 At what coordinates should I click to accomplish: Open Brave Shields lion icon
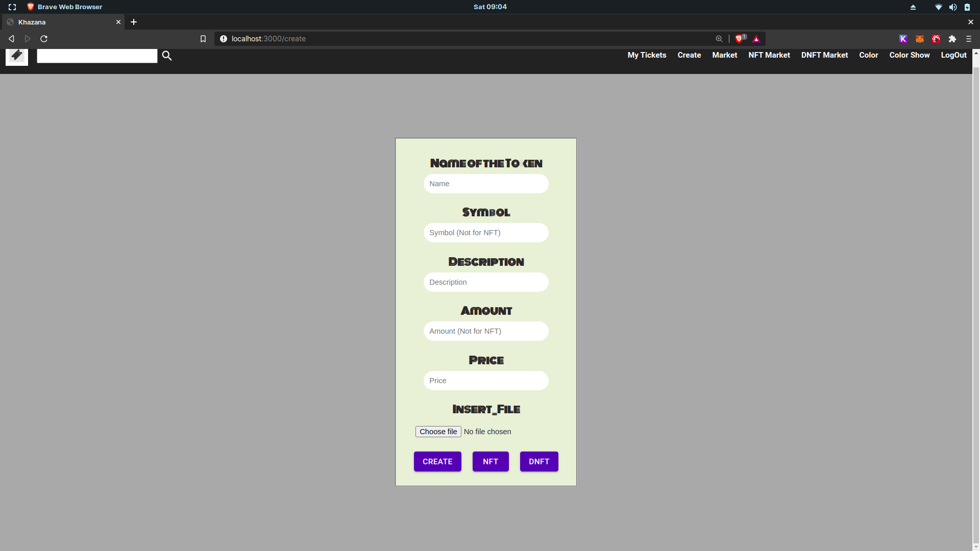tap(739, 39)
